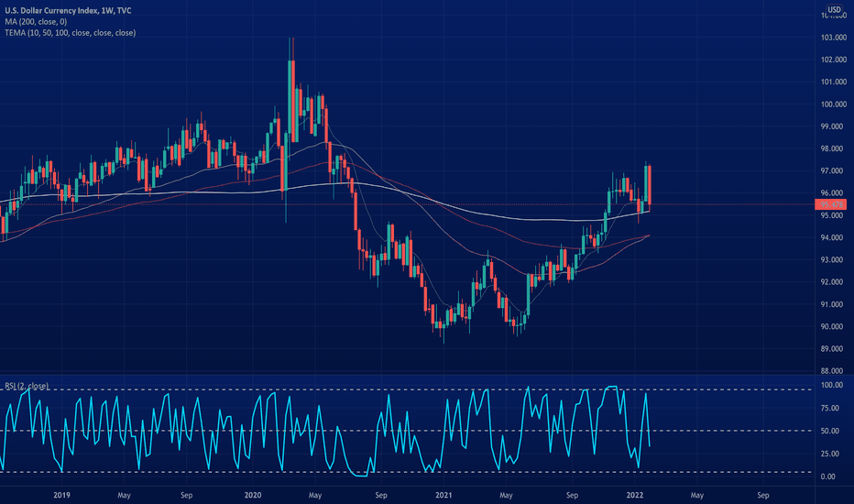Screen dimensions: 854x504
Task: Click the 2020 label on time axis
Action: pos(253,495)
